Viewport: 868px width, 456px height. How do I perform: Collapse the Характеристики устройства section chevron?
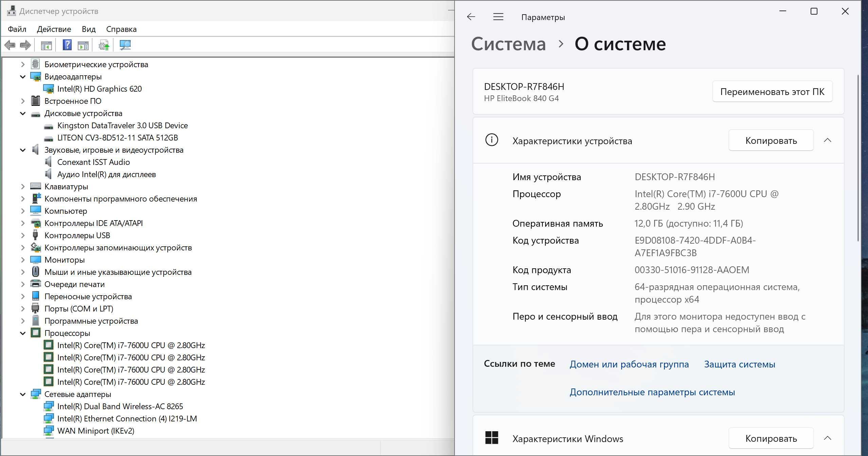click(x=828, y=140)
